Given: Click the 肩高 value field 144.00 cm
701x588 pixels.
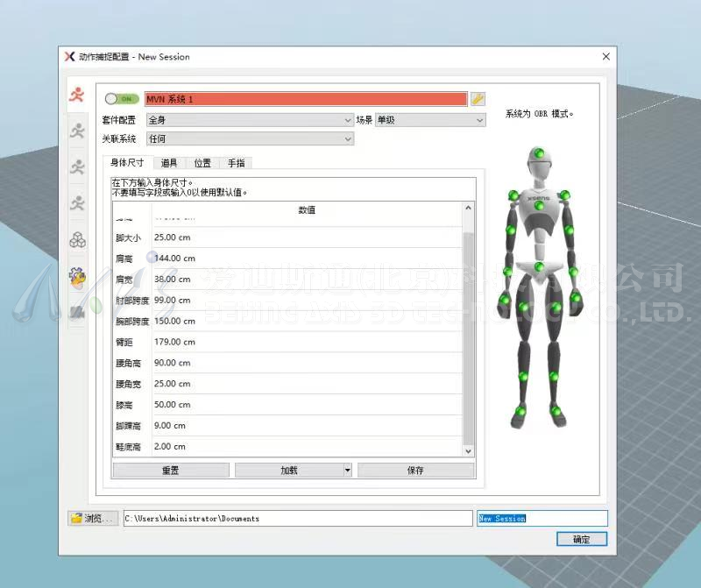Looking at the screenshot, I should [308, 259].
